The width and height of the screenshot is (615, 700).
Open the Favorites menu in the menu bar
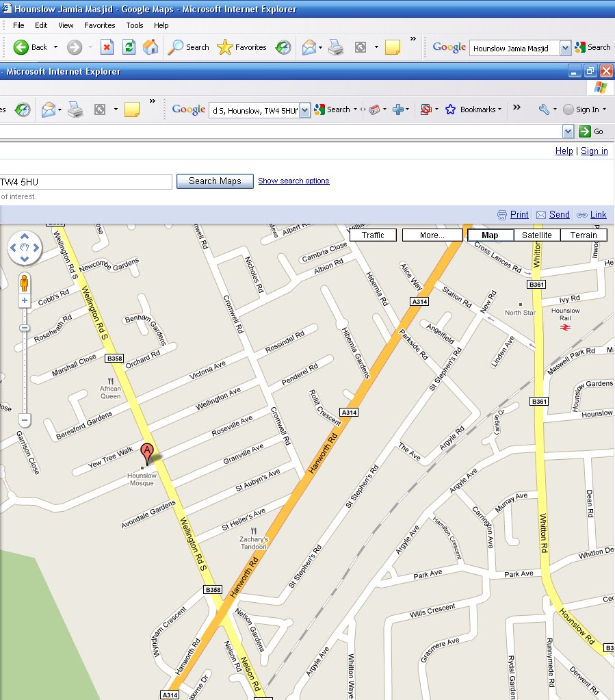99,25
